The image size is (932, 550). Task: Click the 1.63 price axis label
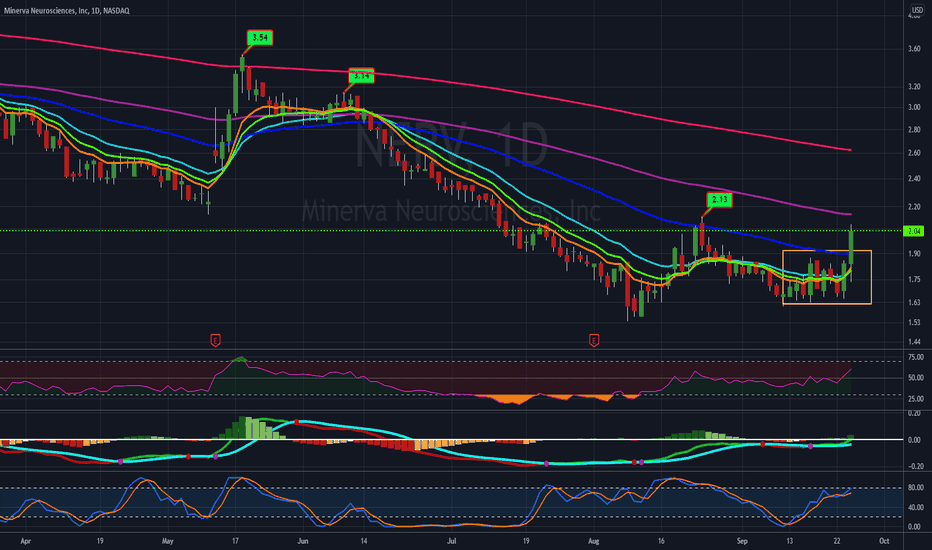[x=914, y=303]
